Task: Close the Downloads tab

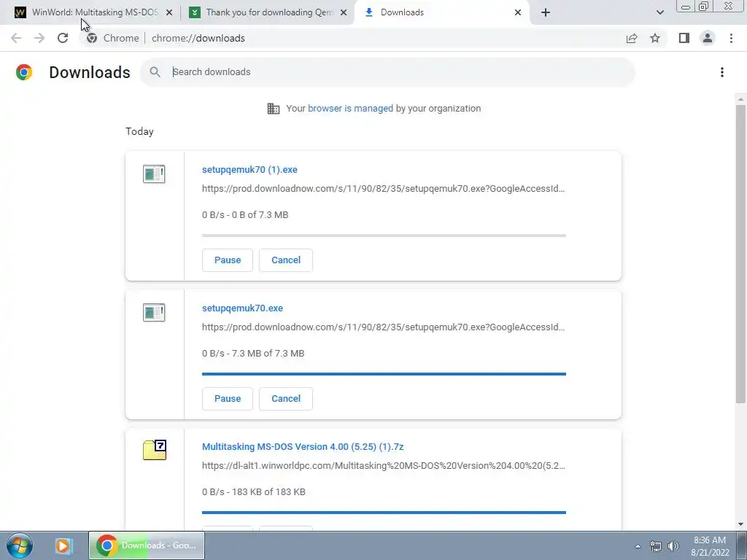Action: pos(518,12)
